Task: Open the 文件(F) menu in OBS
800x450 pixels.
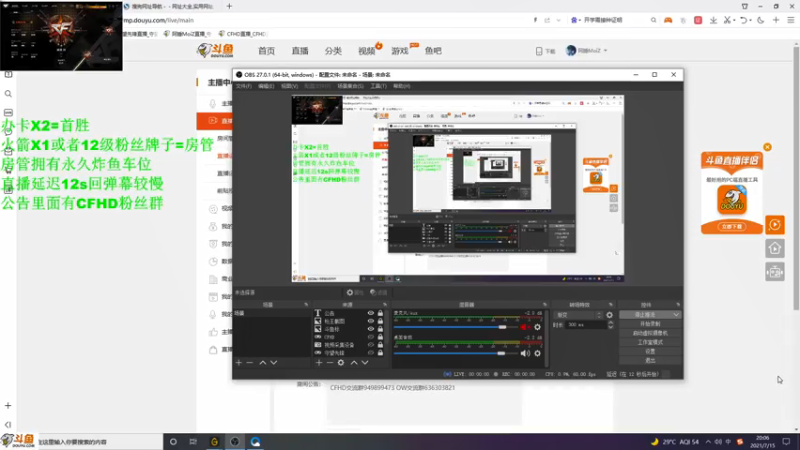Action: (x=243, y=86)
